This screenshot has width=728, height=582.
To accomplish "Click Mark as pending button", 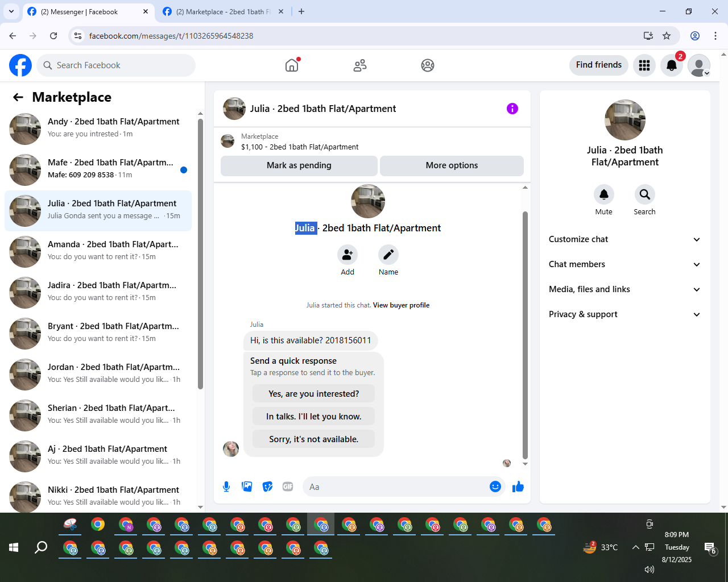I will (x=299, y=165).
